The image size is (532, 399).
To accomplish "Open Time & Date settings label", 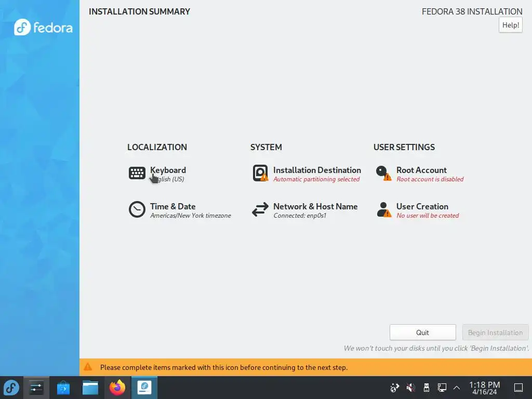I will point(172,206).
